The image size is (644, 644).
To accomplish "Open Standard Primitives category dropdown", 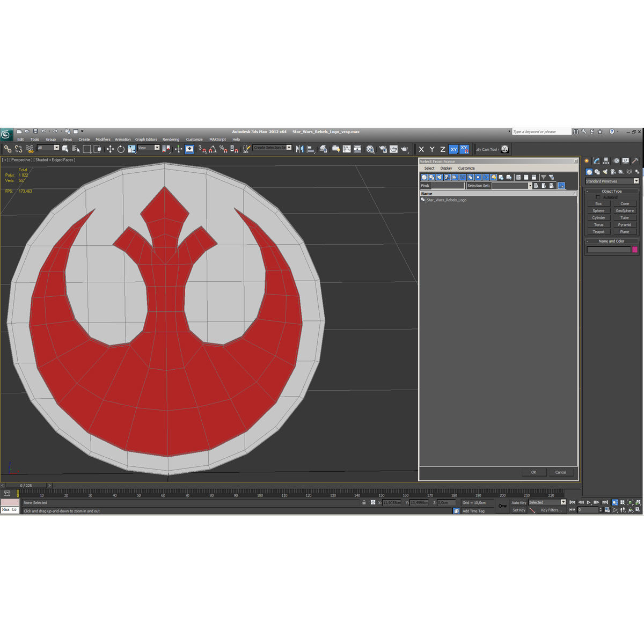I will click(x=636, y=181).
